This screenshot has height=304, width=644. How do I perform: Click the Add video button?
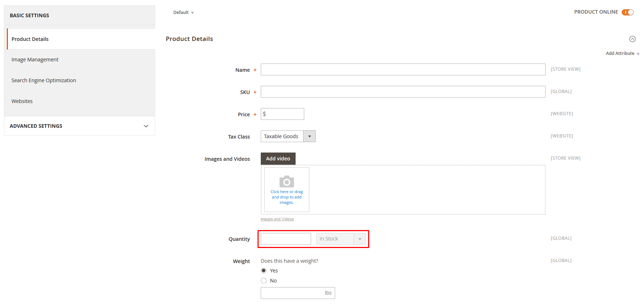(278, 159)
